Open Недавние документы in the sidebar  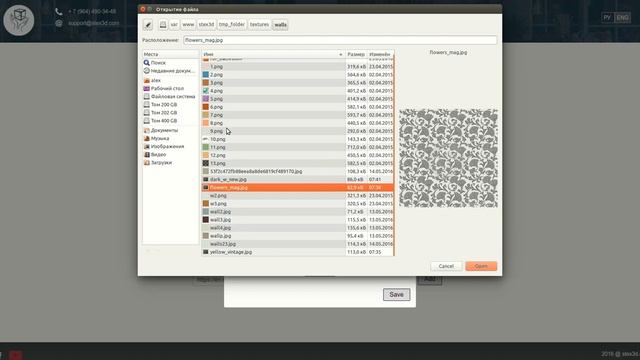(x=170, y=71)
